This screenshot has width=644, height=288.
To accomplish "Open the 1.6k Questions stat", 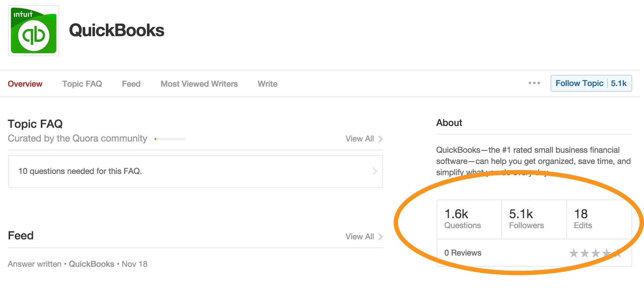I will (x=462, y=219).
